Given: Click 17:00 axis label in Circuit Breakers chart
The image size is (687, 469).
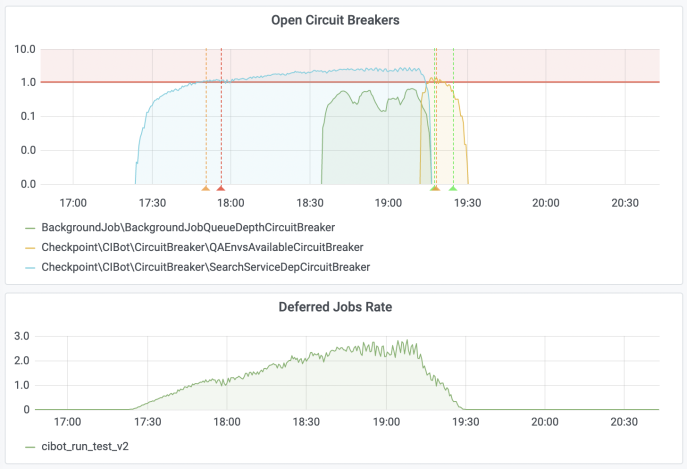Looking at the screenshot, I should click(73, 203).
